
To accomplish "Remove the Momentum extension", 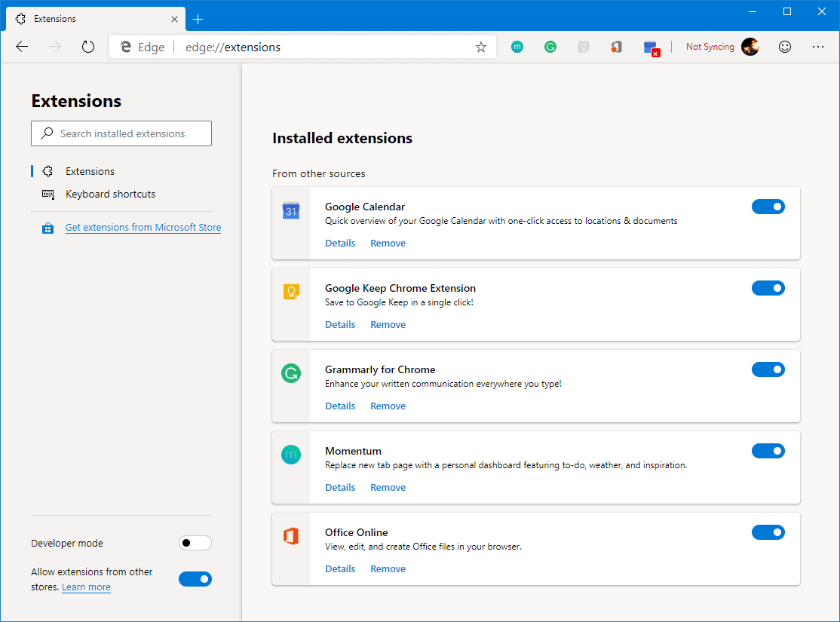I will point(388,487).
